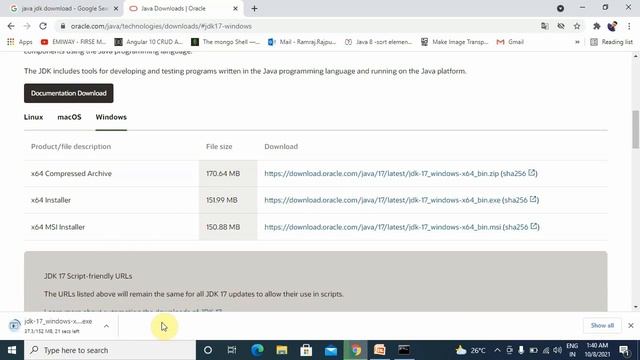Reload the Oracle downloads page
The width and height of the screenshot is (640, 360).
(43, 26)
